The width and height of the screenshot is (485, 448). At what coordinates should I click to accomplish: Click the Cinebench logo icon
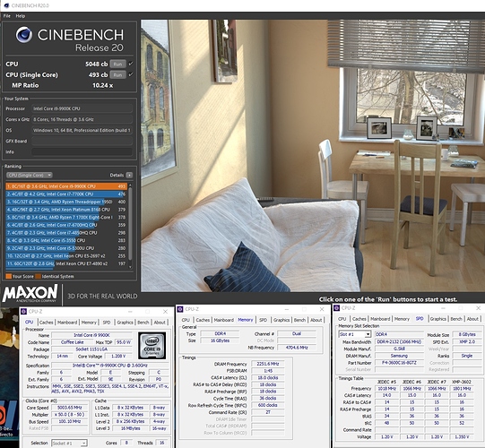coord(24,34)
